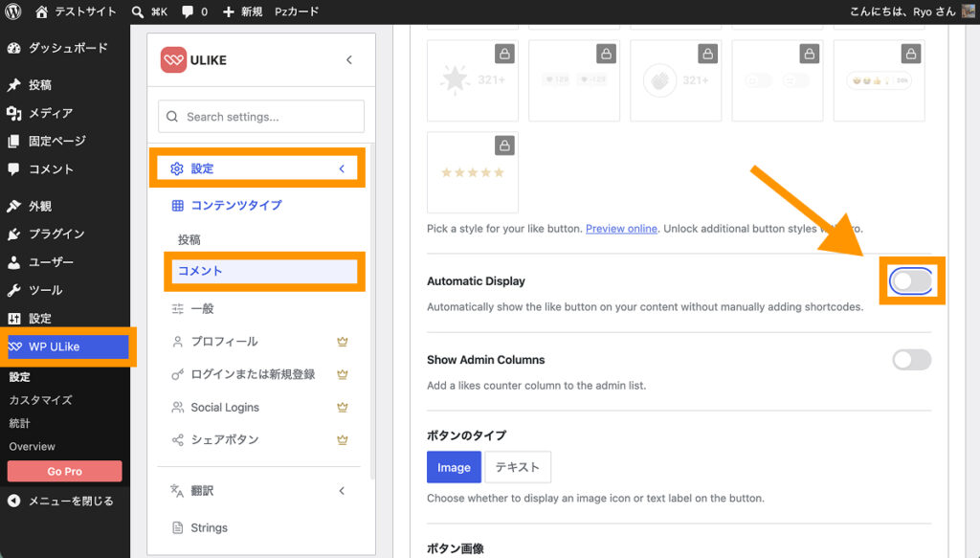The image size is (980, 558).
Task: Click the WordPress logo icon
Action: coord(13,11)
